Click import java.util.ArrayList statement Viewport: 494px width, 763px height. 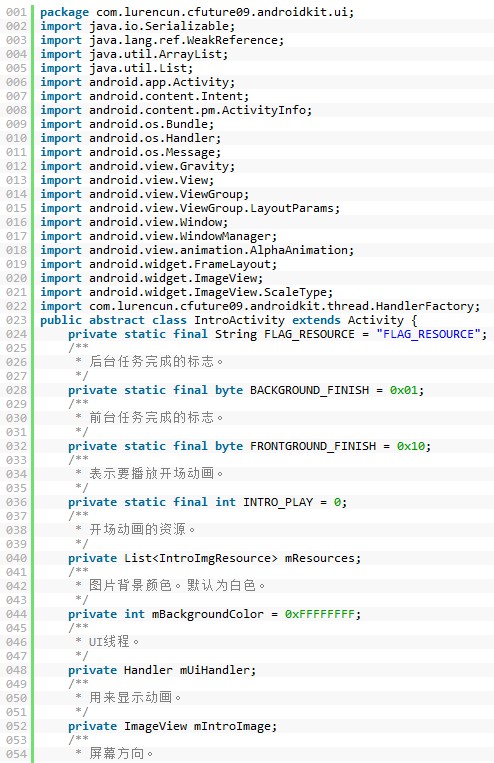pos(134,54)
